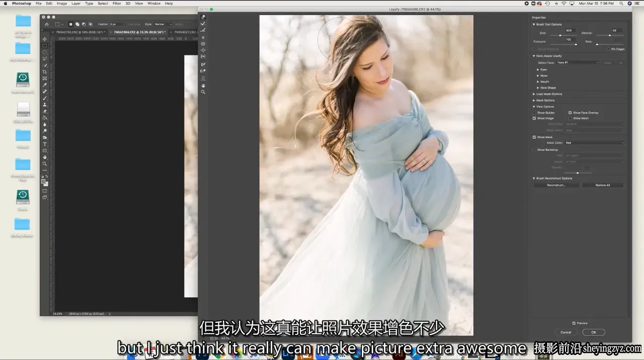Viewport: 644px width, 360px height.
Task: Select the Pucker tool in Liquify
Action: tap(203, 44)
